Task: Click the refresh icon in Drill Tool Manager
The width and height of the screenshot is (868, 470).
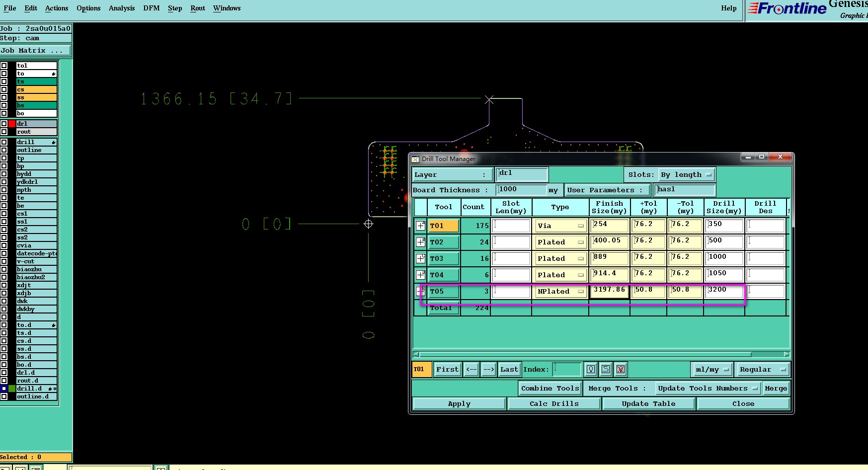Action: tap(605, 369)
